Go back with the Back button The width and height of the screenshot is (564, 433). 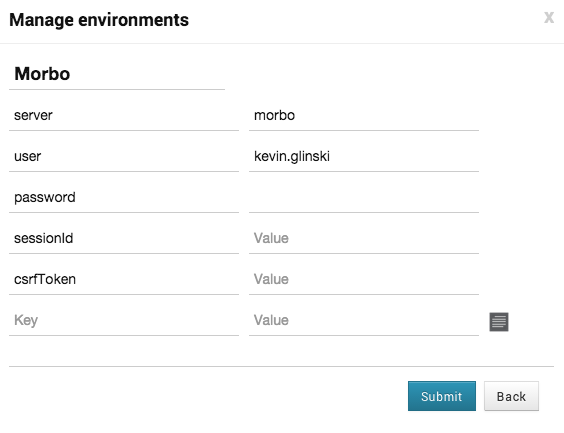511,396
